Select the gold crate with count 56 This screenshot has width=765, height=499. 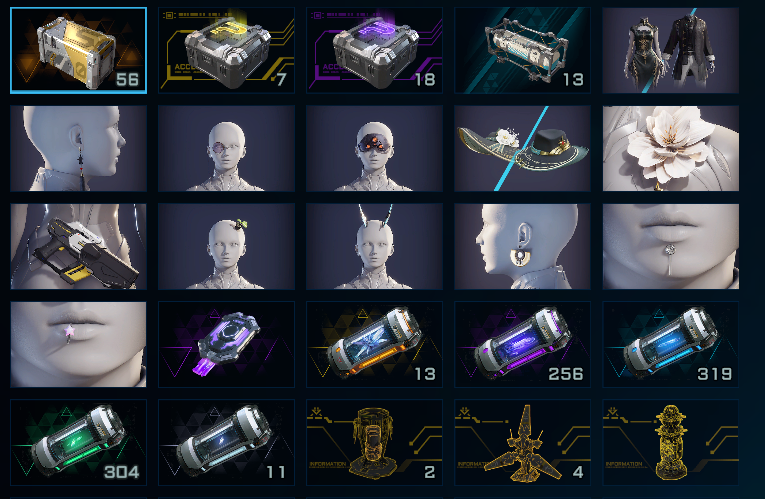[78, 50]
